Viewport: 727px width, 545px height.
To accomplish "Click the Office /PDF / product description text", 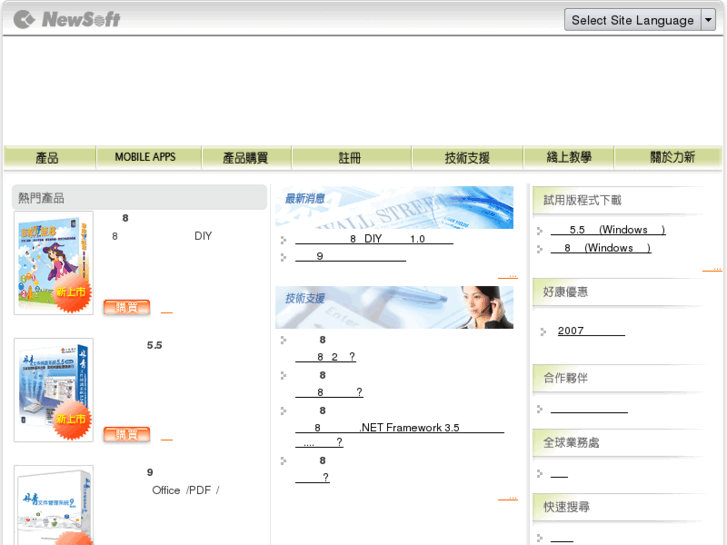I will click(185, 490).
